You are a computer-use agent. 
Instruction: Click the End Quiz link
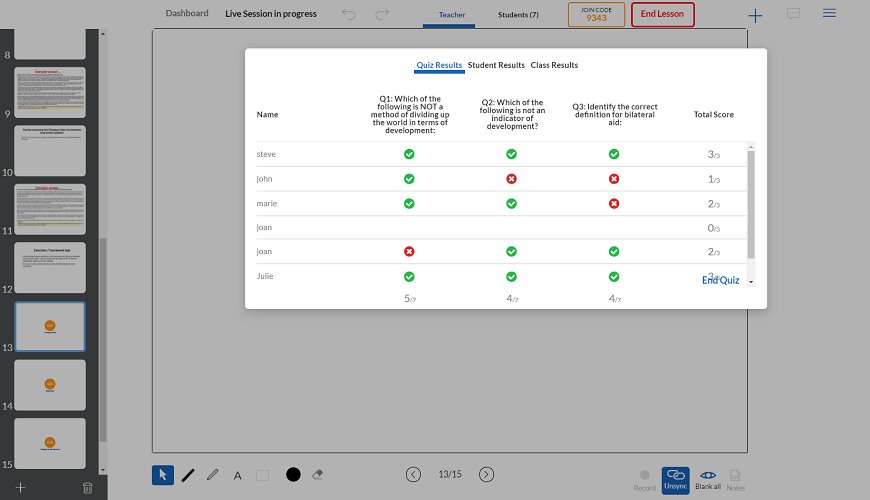tap(720, 280)
